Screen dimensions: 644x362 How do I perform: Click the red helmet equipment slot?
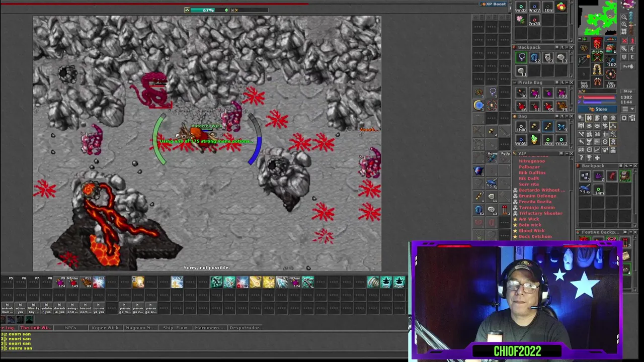597,43
